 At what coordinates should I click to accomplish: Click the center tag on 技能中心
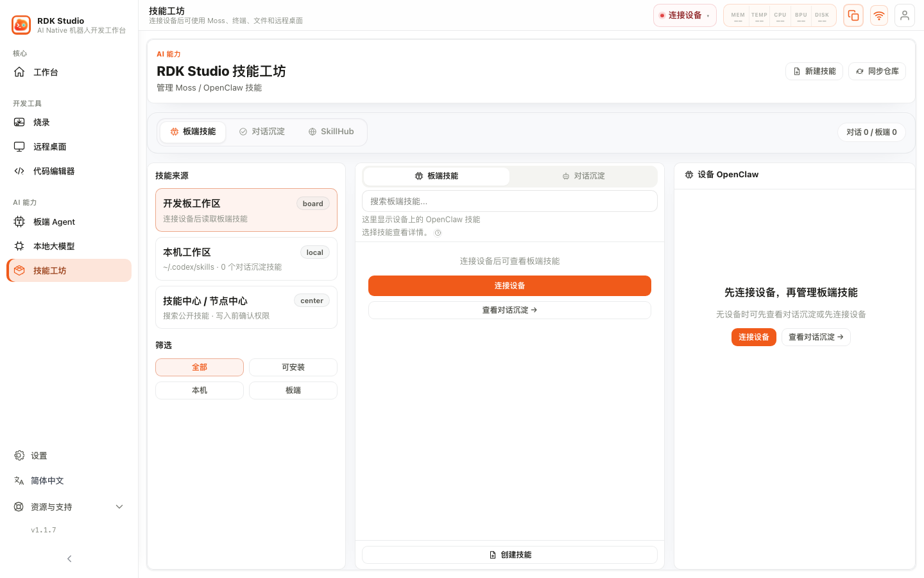tap(312, 301)
